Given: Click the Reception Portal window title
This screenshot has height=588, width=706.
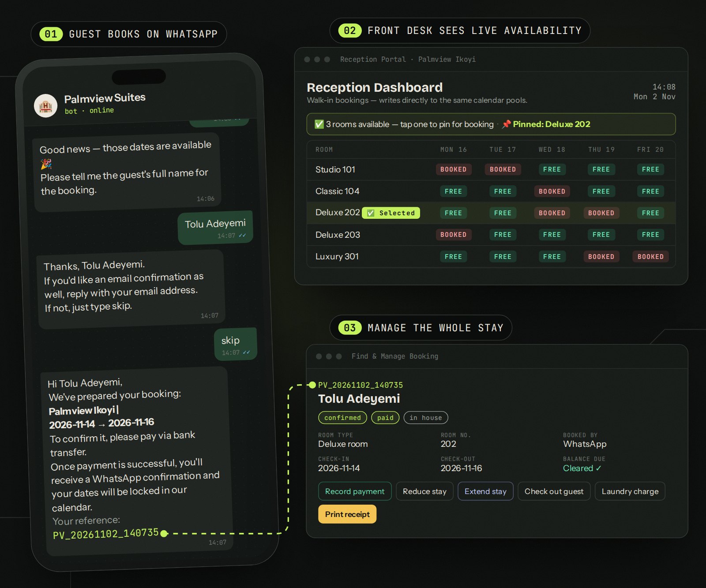Looking at the screenshot, I should (408, 59).
